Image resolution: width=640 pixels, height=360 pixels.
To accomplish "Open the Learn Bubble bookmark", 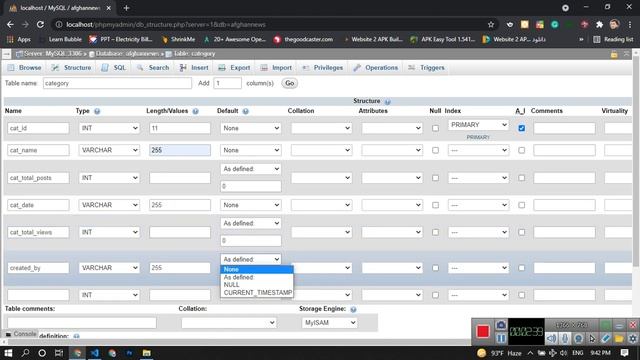I will pyautogui.click(x=60, y=40).
